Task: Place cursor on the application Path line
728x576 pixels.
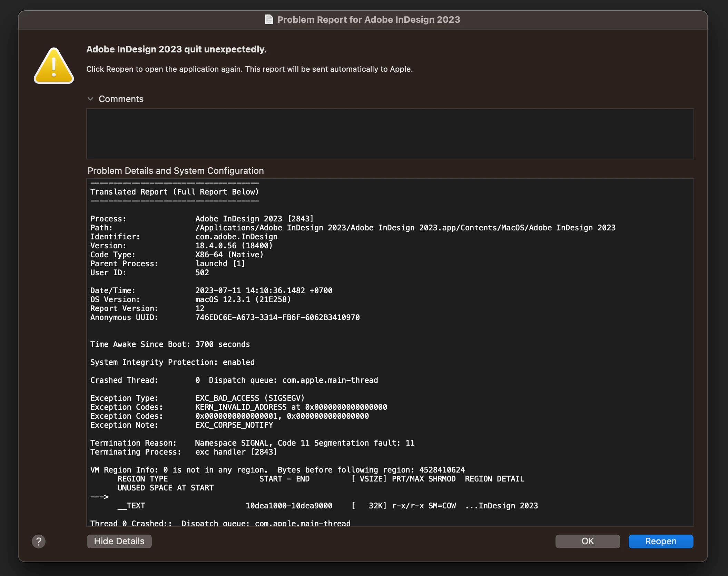Action: [x=405, y=228]
